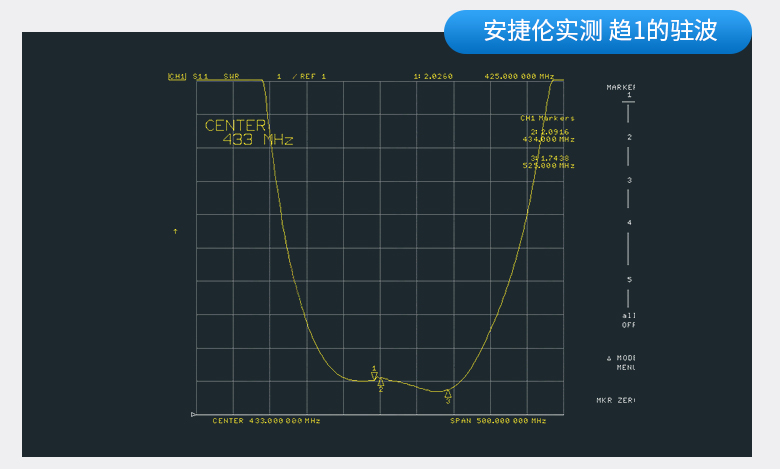
Task: Click the 434.000 MHz marker frequency
Action: (x=548, y=140)
